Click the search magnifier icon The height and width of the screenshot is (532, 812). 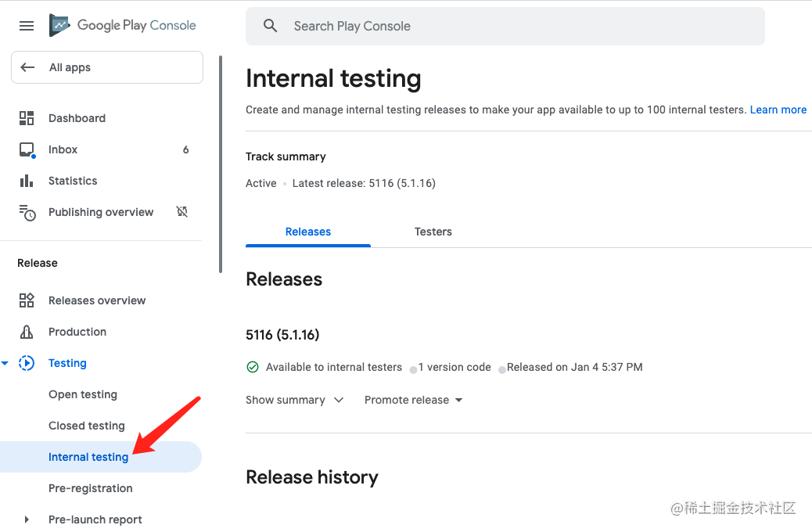point(271,26)
